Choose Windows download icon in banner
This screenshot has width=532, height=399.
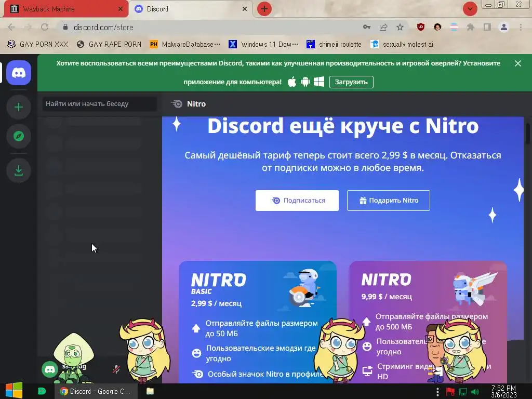[319, 82]
